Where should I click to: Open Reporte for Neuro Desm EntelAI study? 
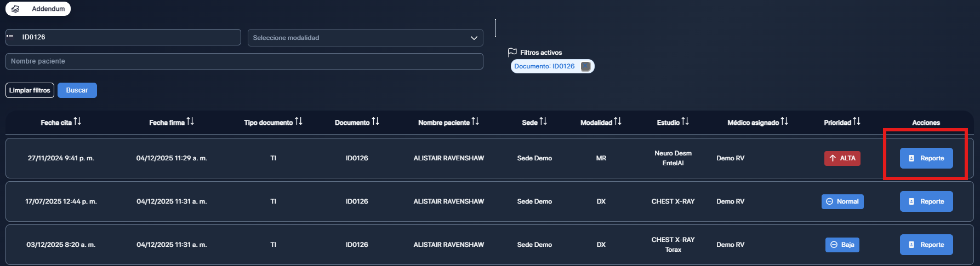926,158
